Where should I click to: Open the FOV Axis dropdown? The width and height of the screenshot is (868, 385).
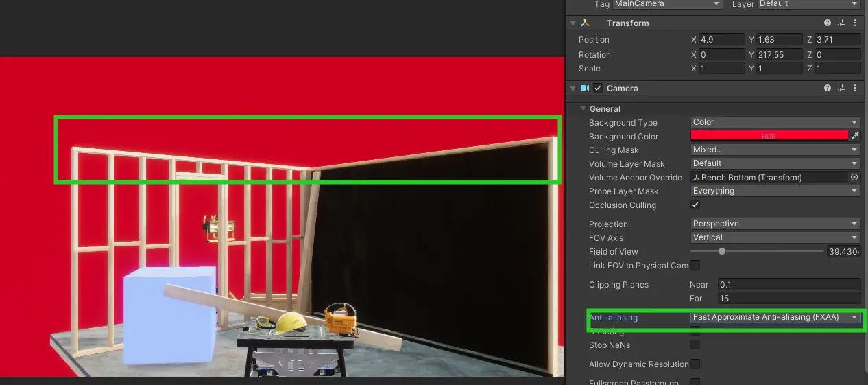775,237
